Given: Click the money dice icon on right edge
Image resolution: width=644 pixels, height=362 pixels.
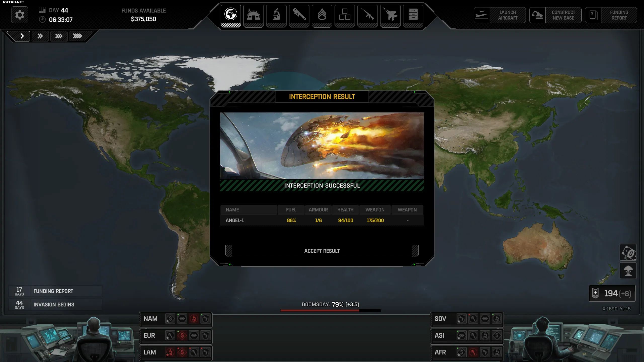Looking at the screenshot, I should tap(628, 252).
